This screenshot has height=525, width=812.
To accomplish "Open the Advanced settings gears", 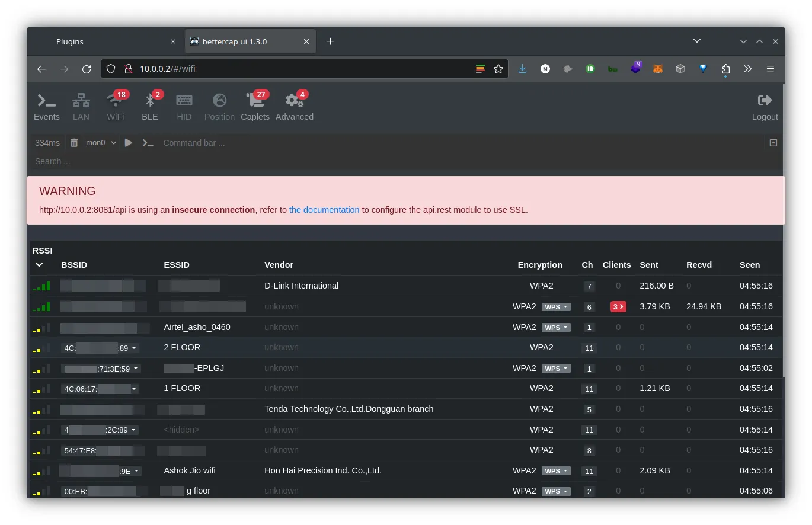I will tap(295, 107).
